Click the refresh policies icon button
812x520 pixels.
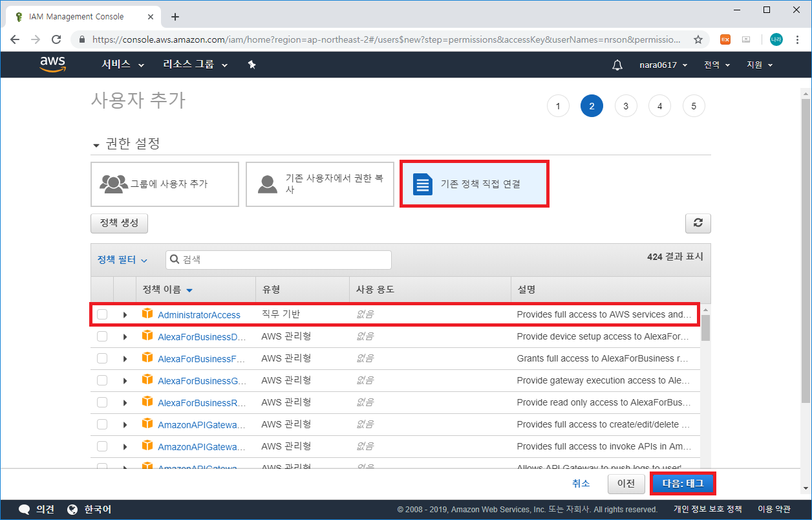click(x=698, y=223)
